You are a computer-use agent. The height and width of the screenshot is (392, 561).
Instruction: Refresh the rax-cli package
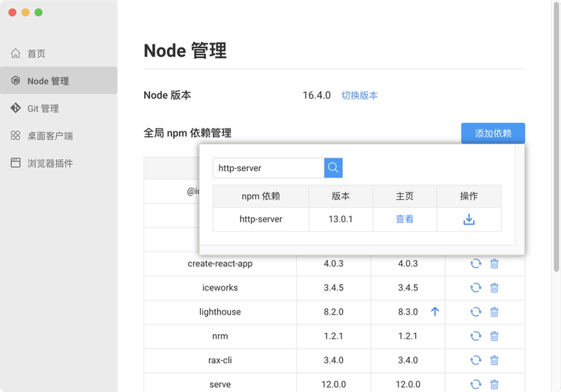coord(476,360)
